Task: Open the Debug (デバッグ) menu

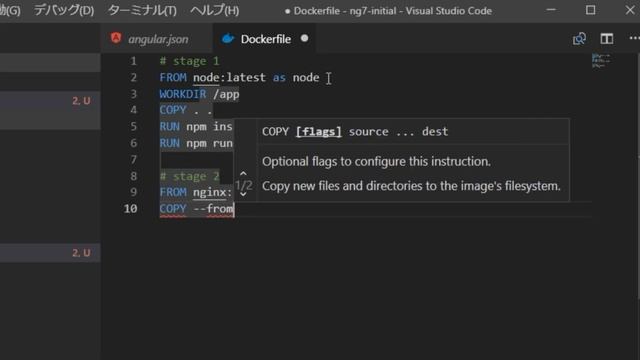Action: 64,10
